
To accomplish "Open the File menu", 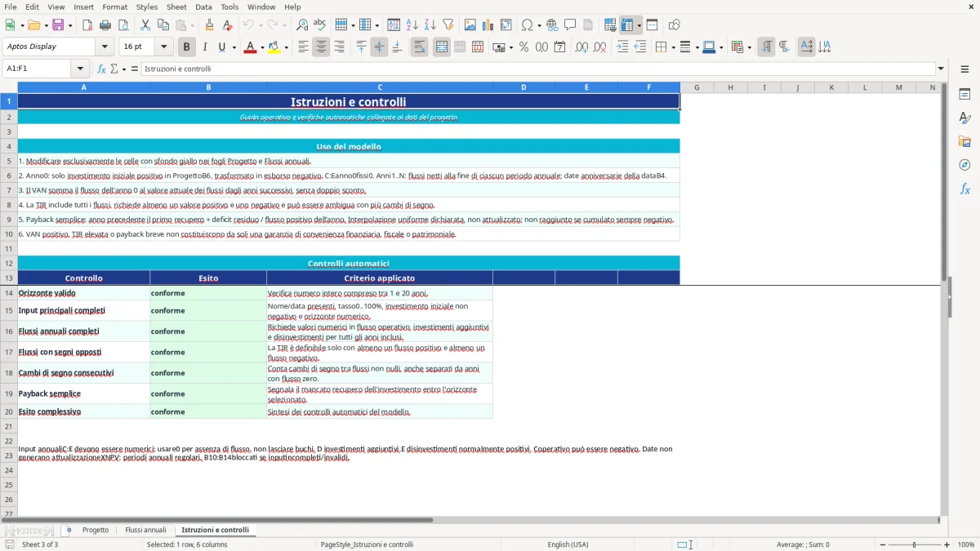I will tap(10, 7).
